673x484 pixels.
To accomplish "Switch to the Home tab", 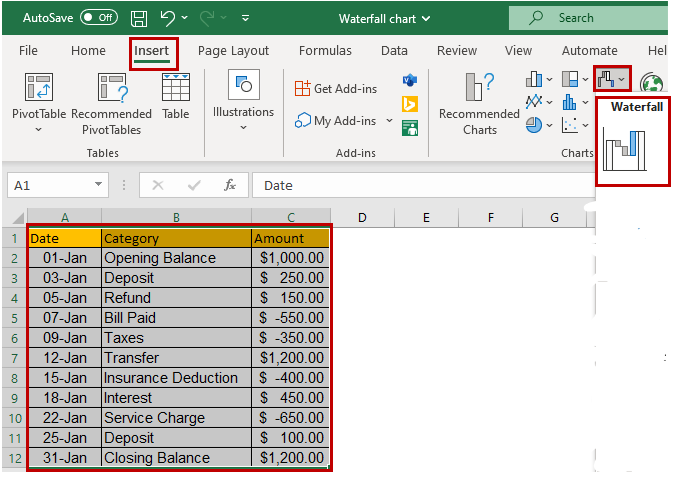I will [x=88, y=51].
